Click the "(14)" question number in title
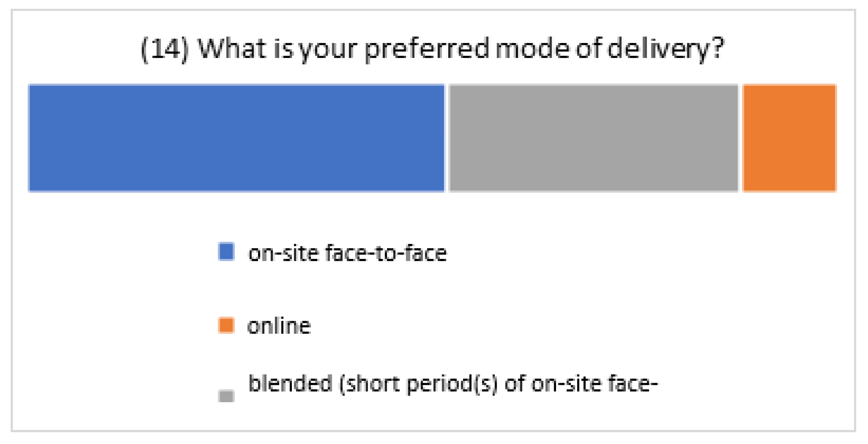Screen dimensions: 868x444 pos(164,50)
